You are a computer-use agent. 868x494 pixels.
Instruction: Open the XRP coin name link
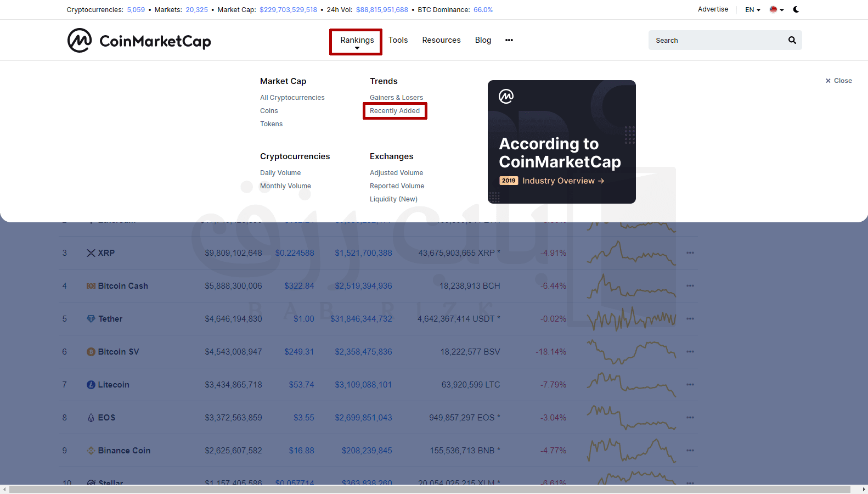click(x=106, y=253)
